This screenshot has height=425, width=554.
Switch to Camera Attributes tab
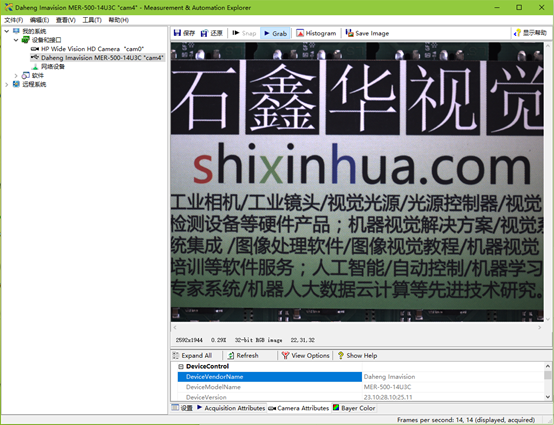click(299, 408)
